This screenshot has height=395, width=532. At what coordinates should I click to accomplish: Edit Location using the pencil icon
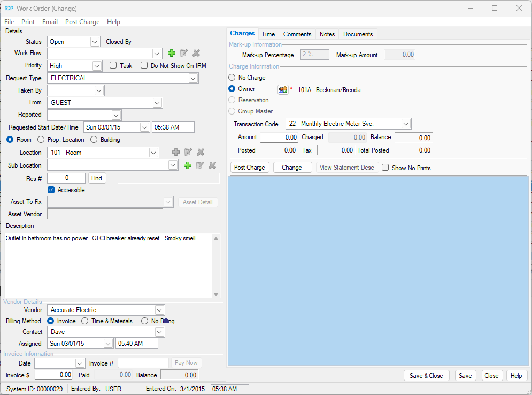tap(188, 152)
